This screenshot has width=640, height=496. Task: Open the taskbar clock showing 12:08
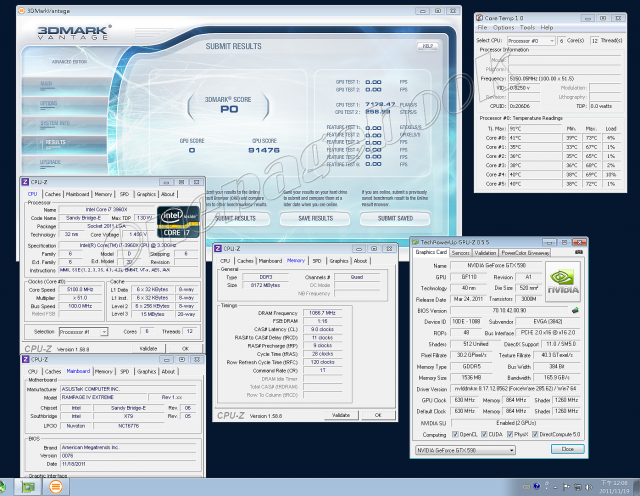point(615,487)
